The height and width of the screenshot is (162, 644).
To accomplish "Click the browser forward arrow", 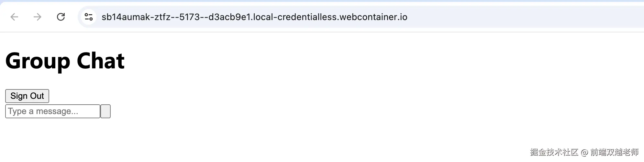I will pos(38,17).
